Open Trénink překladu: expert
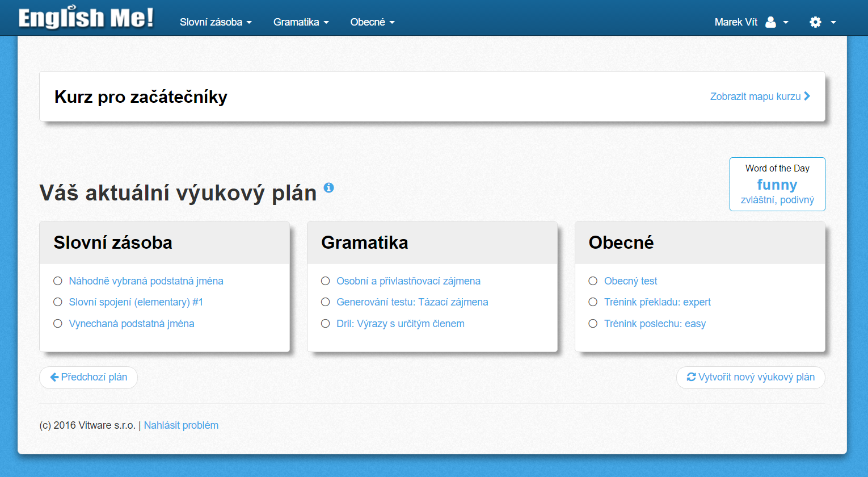This screenshot has width=868, height=477. point(657,302)
